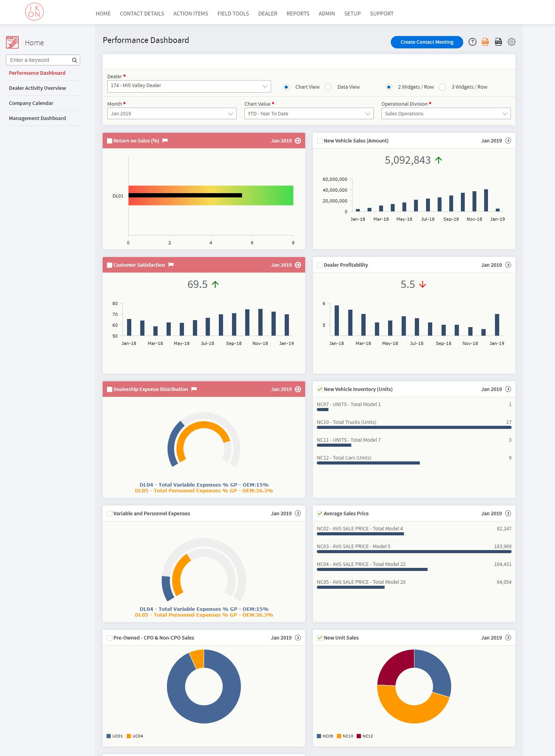Open Dealer Profitability detail arrow
The height and width of the screenshot is (756, 555).
[x=508, y=265]
